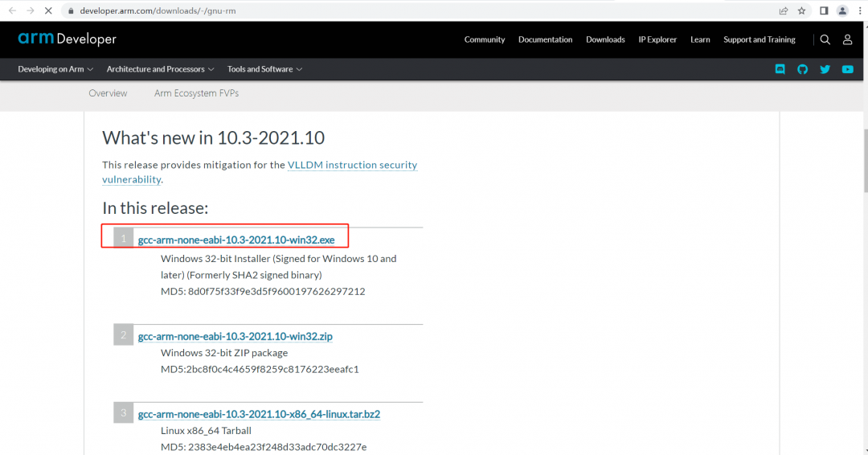868x455 pixels.
Task: Open Arm's YouTube icon
Action: pos(848,69)
